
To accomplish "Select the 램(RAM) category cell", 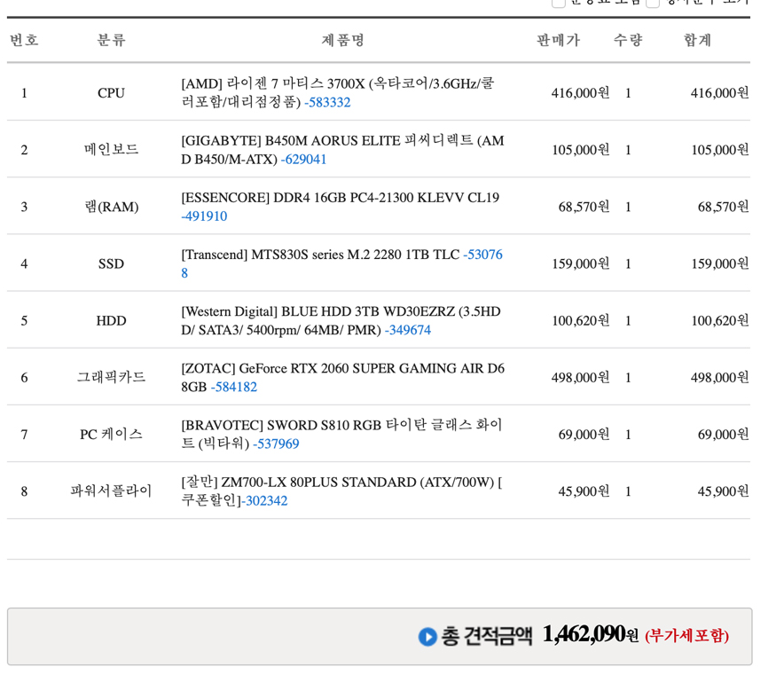I will (111, 207).
